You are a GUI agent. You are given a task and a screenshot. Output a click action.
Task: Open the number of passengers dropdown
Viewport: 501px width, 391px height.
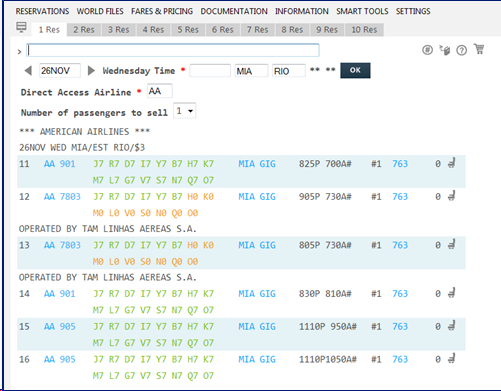[x=185, y=111]
